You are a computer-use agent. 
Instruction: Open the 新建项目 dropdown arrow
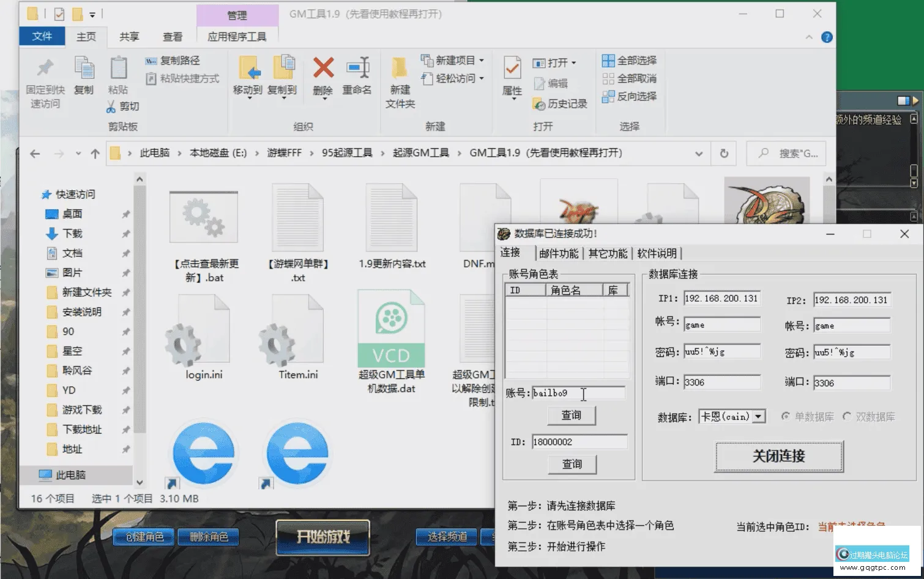(x=483, y=60)
